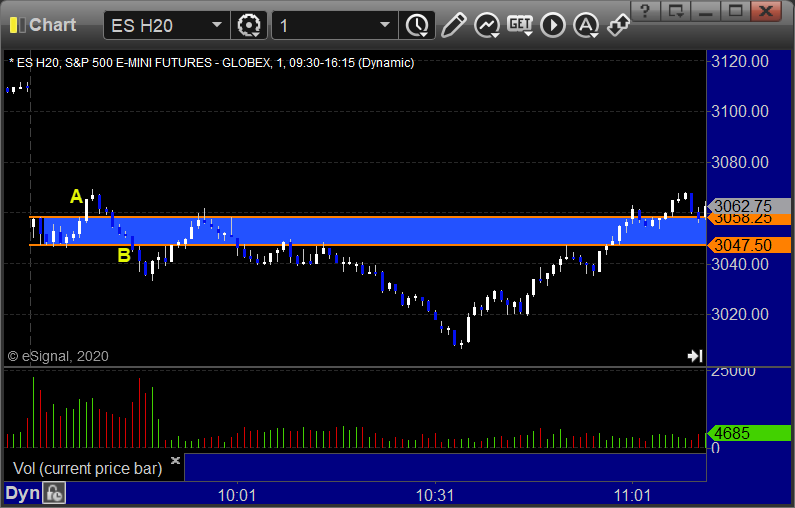The height and width of the screenshot is (508, 795).
Task: Select the yellow B annotation label
Action: coord(124,255)
